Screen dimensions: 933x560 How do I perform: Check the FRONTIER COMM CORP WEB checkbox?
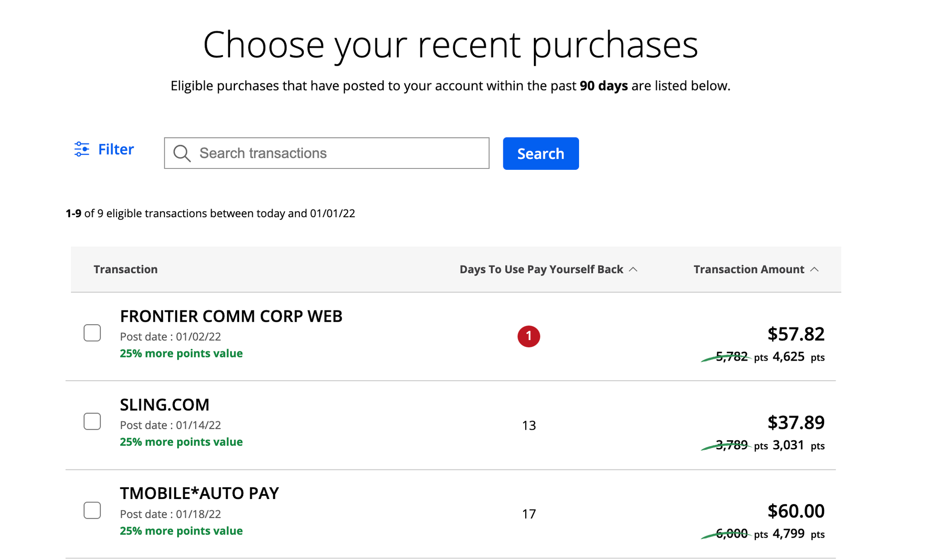coord(92,333)
